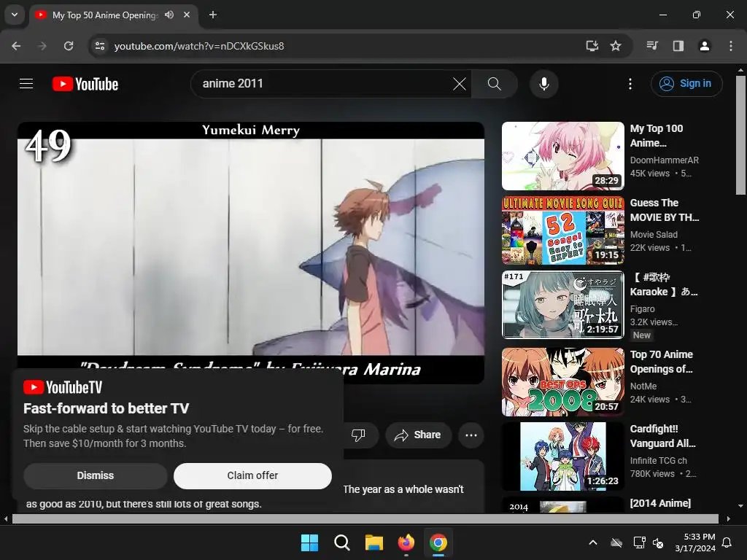Viewport: 747px width, 560px height.
Task: Open Chrome side panel
Action: [x=678, y=46]
